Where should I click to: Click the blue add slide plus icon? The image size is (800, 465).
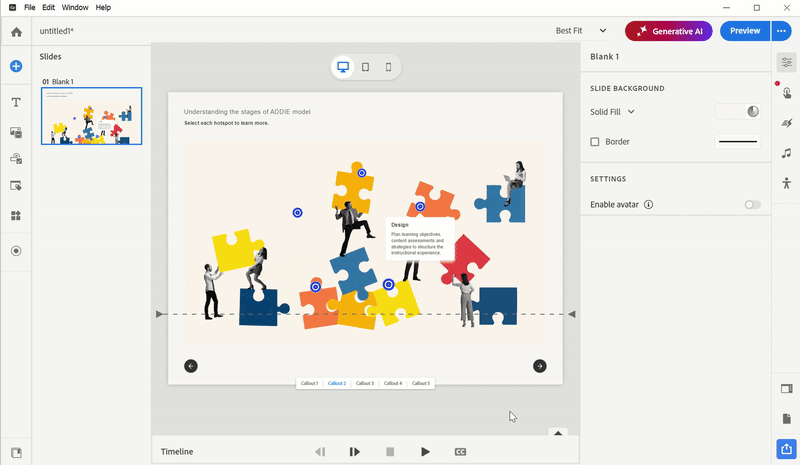pos(16,66)
